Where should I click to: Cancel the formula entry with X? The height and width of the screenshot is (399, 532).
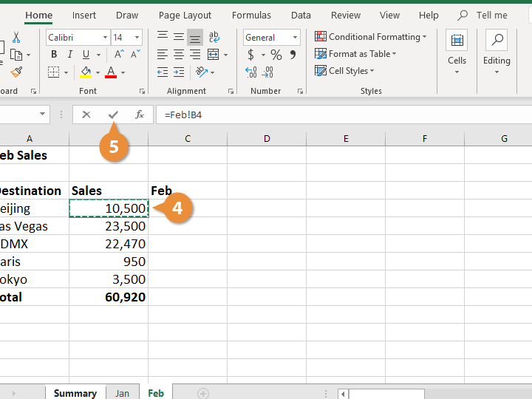tap(86, 115)
